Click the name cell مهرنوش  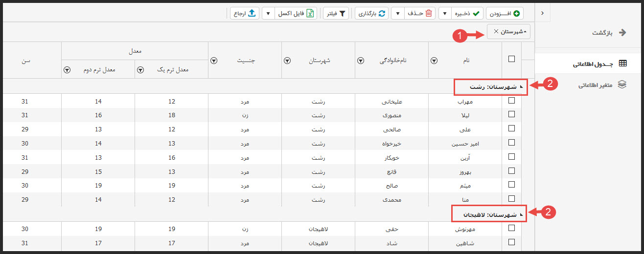pyautogui.click(x=465, y=229)
